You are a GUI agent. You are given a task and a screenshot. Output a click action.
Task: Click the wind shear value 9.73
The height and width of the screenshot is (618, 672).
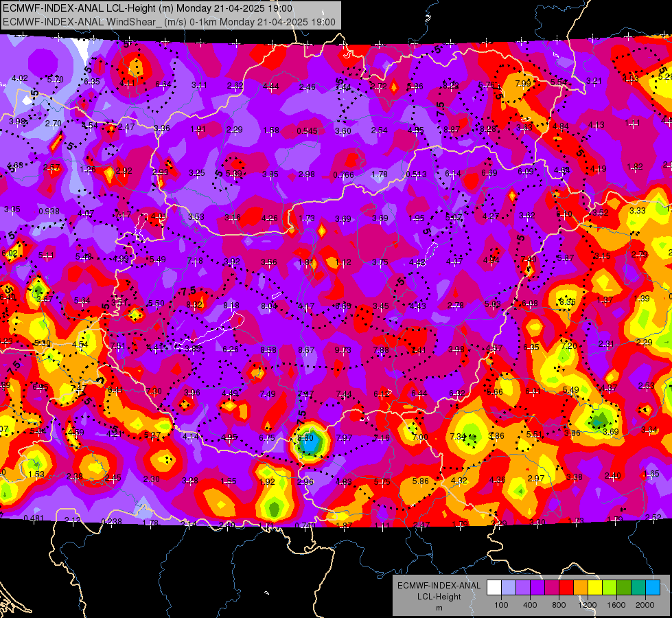[343, 350]
